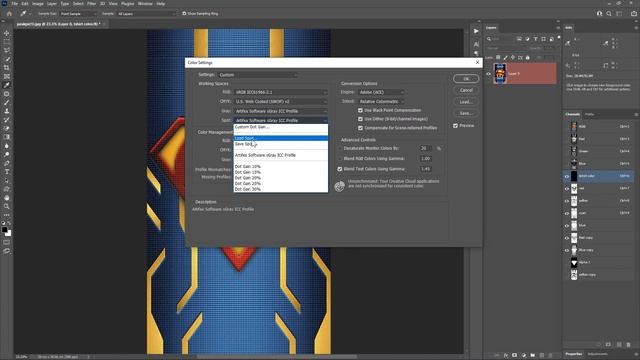Select the Zoom tool in toolbar

7,207
